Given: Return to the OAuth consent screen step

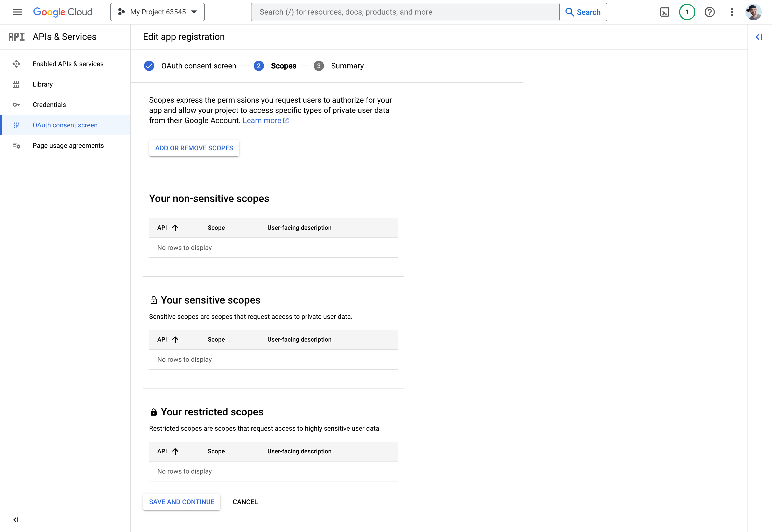Looking at the screenshot, I should click(198, 66).
